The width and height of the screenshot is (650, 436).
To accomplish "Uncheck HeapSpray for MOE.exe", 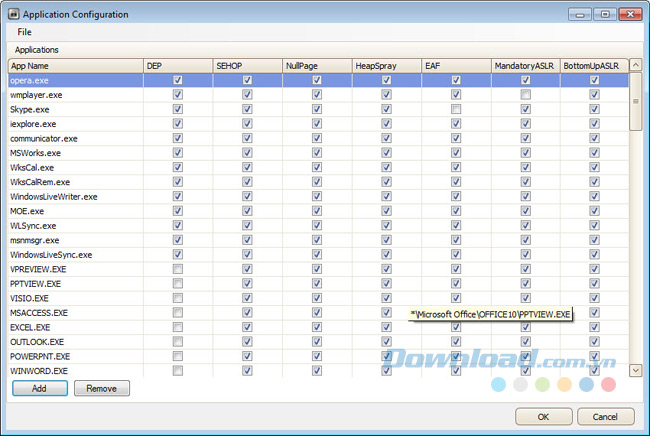I will click(387, 211).
